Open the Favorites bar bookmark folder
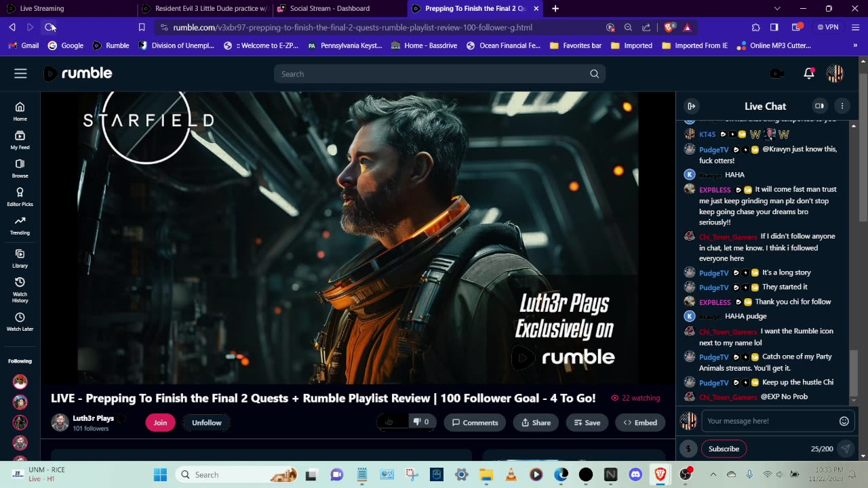The height and width of the screenshot is (488, 868). point(576,45)
